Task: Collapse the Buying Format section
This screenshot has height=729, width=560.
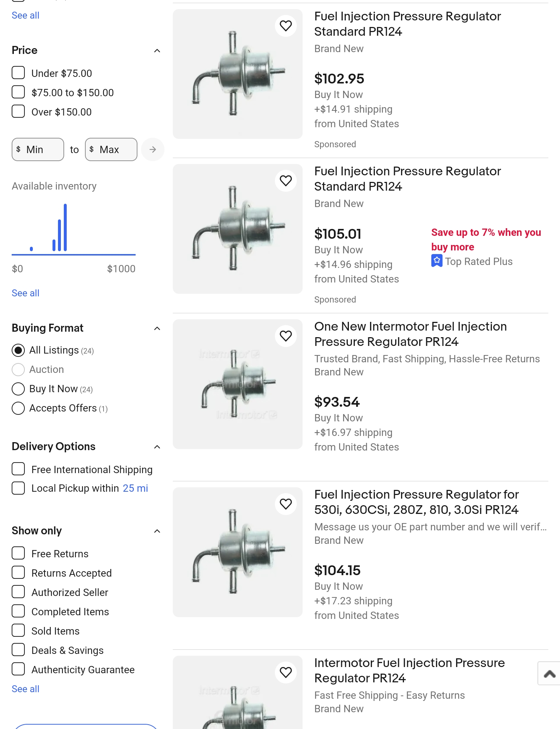Action: click(x=157, y=328)
